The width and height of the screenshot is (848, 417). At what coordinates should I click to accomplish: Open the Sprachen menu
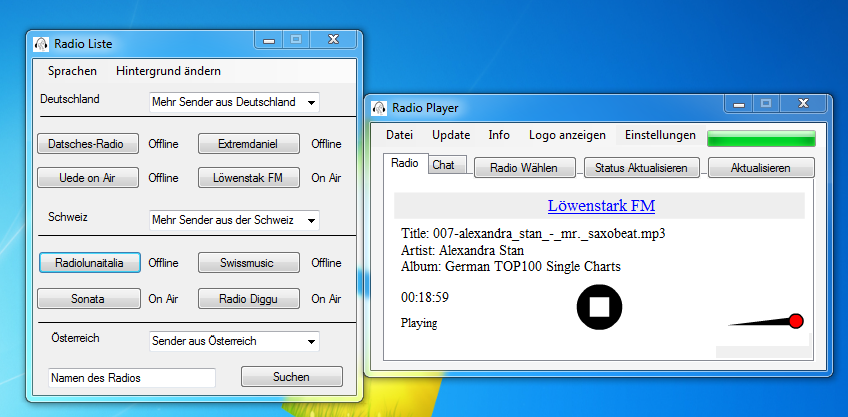tap(72, 71)
